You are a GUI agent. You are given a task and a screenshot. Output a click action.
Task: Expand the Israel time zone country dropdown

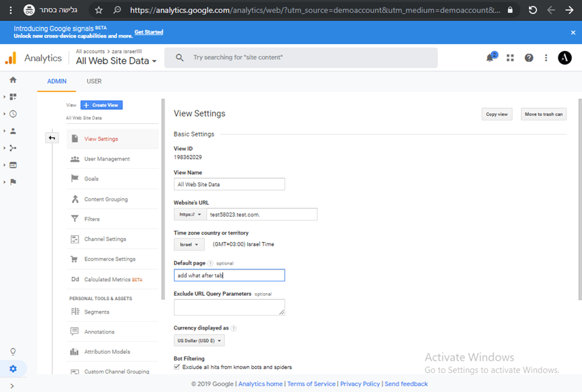click(x=189, y=244)
